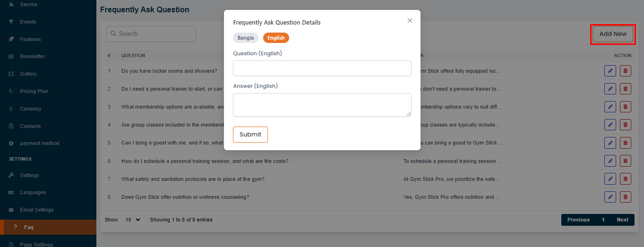
Task: Click the Settings wrench icon in the sidebar
Action: (x=11, y=175)
